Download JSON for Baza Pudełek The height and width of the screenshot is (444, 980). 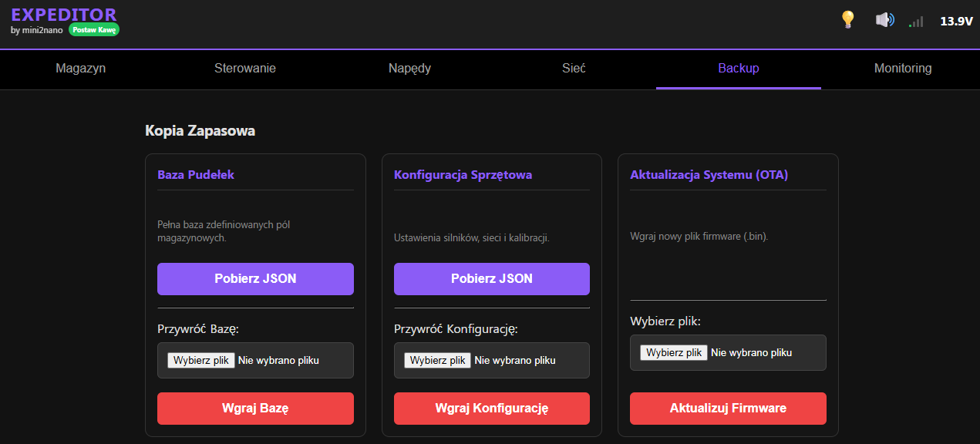point(255,279)
